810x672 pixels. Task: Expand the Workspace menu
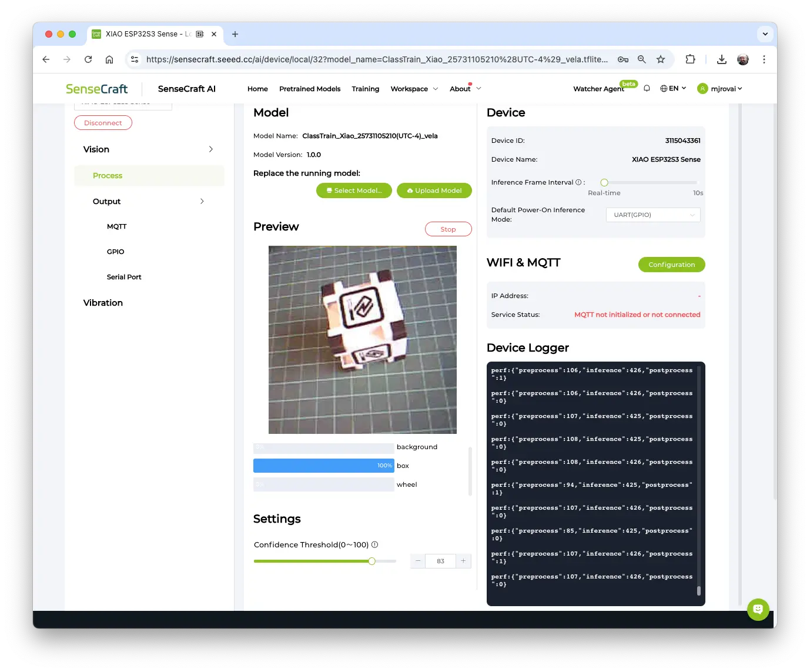pos(414,89)
